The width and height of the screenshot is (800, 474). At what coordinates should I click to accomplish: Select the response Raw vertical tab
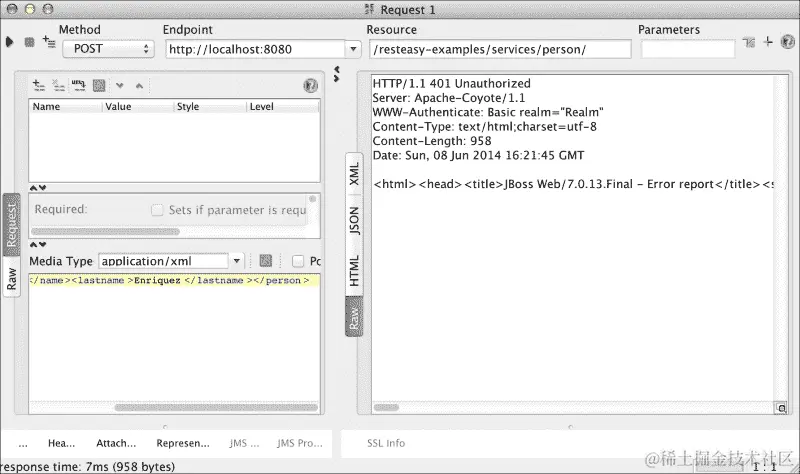pyautogui.click(x=354, y=318)
